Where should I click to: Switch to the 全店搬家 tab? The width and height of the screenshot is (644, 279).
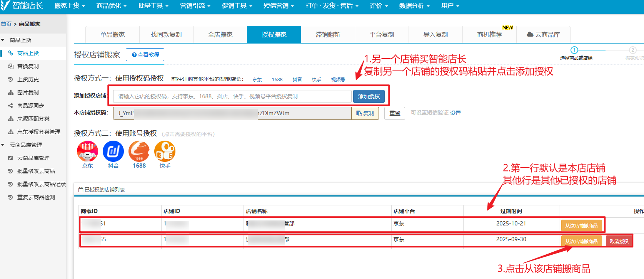[x=220, y=35]
